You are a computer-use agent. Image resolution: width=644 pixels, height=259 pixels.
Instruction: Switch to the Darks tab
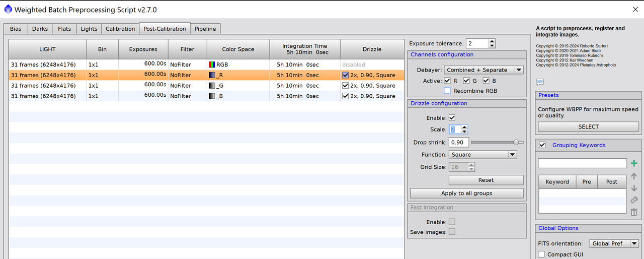click(x=40, y=29)
